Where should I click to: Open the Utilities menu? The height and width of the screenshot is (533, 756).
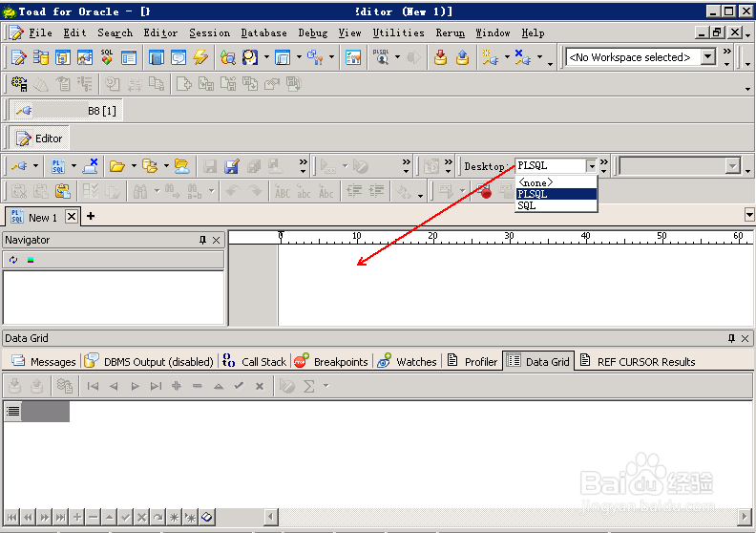398,32
